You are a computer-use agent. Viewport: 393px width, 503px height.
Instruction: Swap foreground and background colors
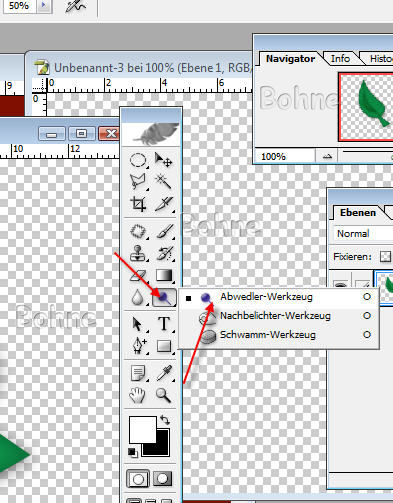[x=165, y=420]
